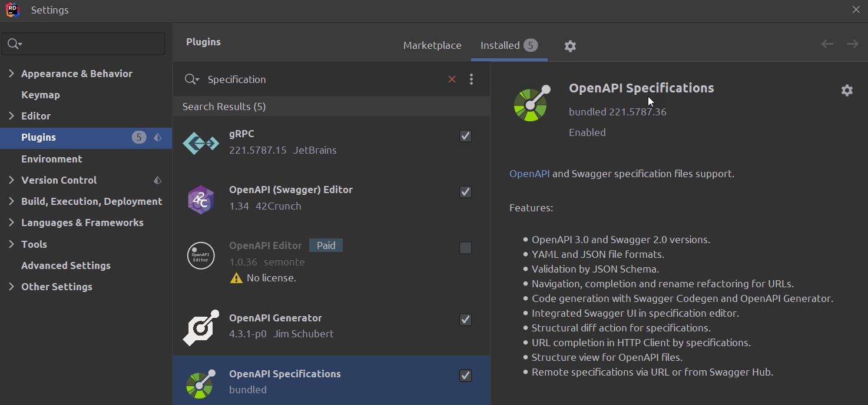This screenshot has width=868, height=405.
Task: Click the modified-settings icon beside Plugins
Action: coord(158,137)
